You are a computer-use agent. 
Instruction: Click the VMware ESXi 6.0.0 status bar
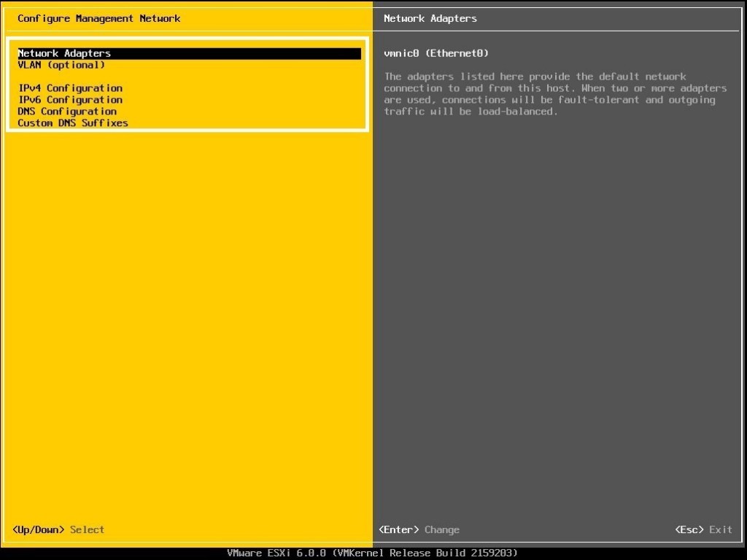(373, 553)
